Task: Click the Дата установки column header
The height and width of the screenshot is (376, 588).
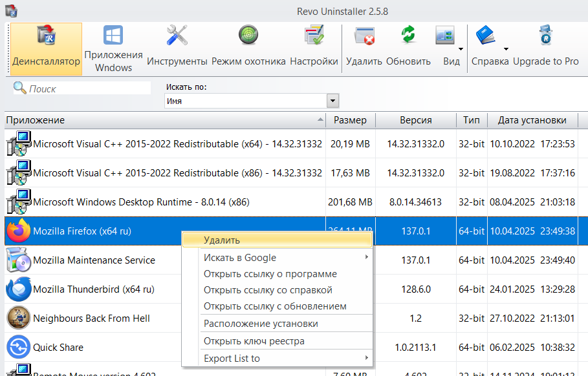Action: 532,120
